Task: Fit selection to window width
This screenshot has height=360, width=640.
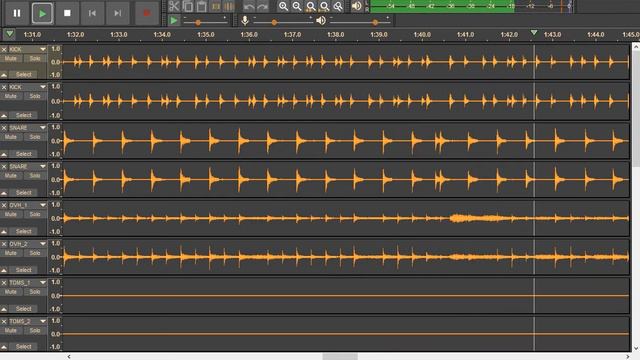Action: 311,6
